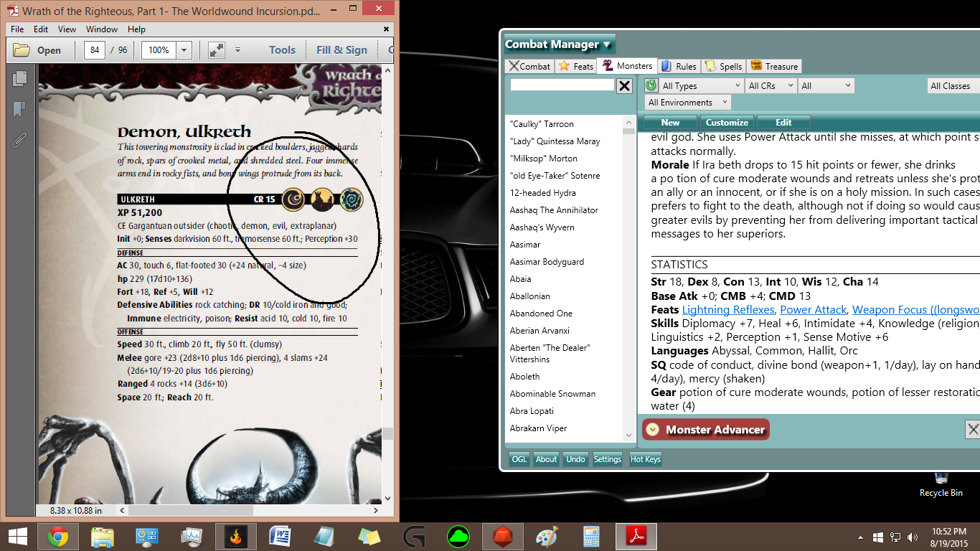Click the green reset filters icon in Combat Manager
Image resolution: width=980 pixels, height=551 pixels.
[651, 85]
